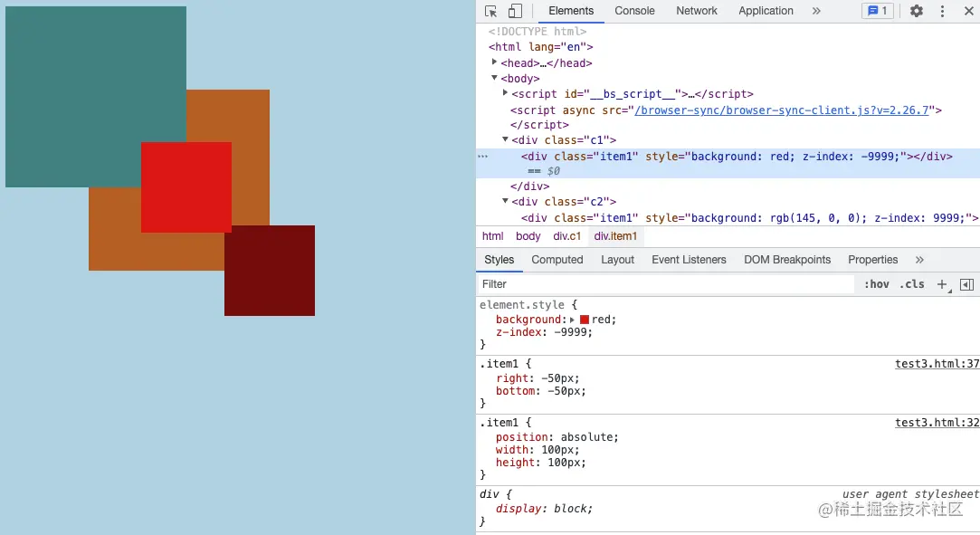Click the z-index: -9999 declaration

click(544, 332)
